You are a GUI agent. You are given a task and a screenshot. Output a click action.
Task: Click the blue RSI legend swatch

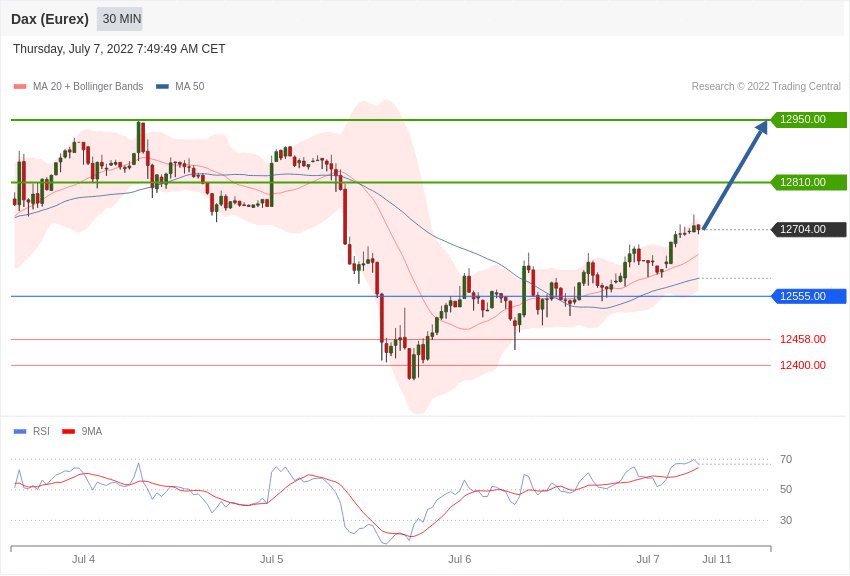20,431
